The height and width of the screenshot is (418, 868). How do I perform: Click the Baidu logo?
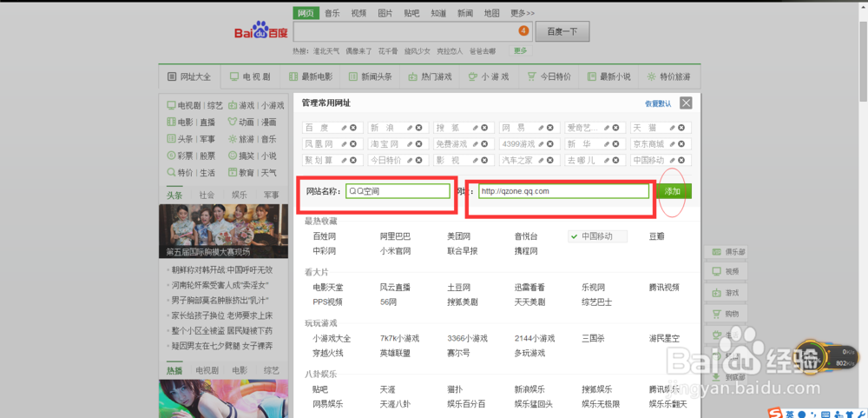click(x=260, y=31)
